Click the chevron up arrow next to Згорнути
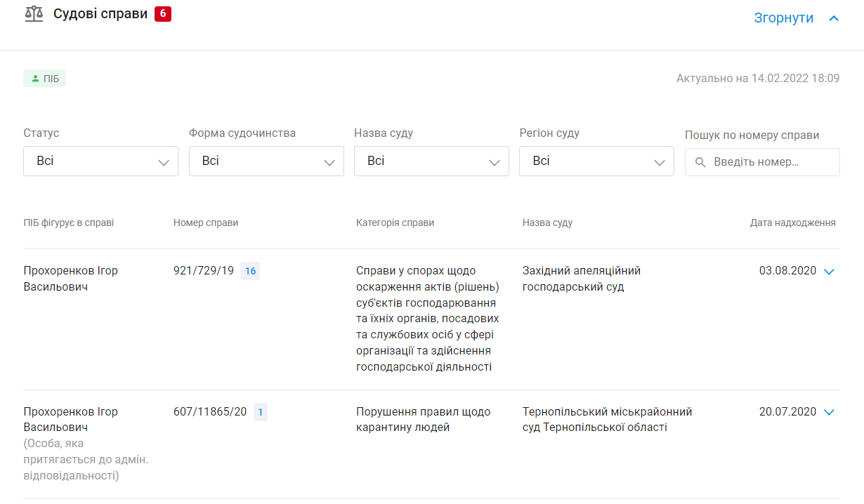 (834, 18)
